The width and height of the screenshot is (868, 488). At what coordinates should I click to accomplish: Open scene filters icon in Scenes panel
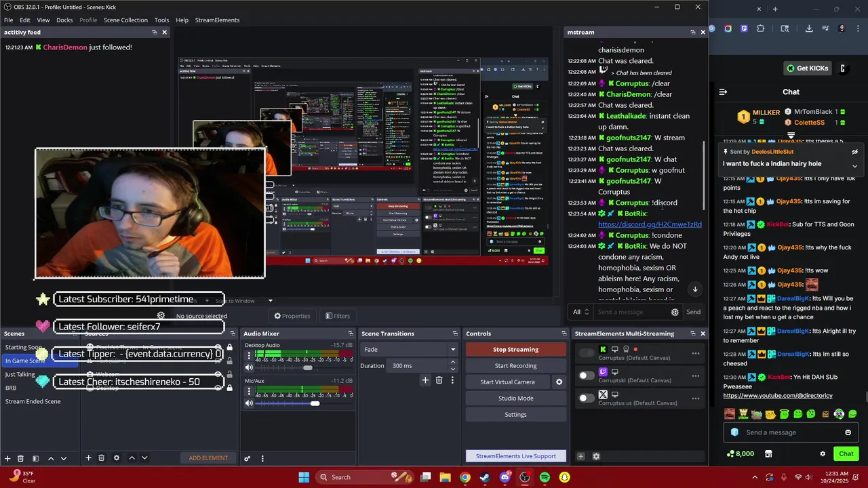click(x=35, y=458)
